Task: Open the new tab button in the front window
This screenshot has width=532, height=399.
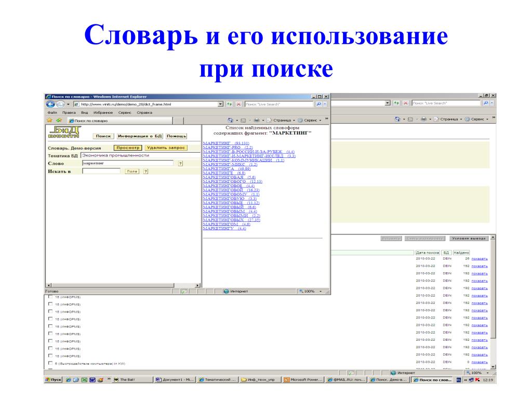Action: (179, 121)
